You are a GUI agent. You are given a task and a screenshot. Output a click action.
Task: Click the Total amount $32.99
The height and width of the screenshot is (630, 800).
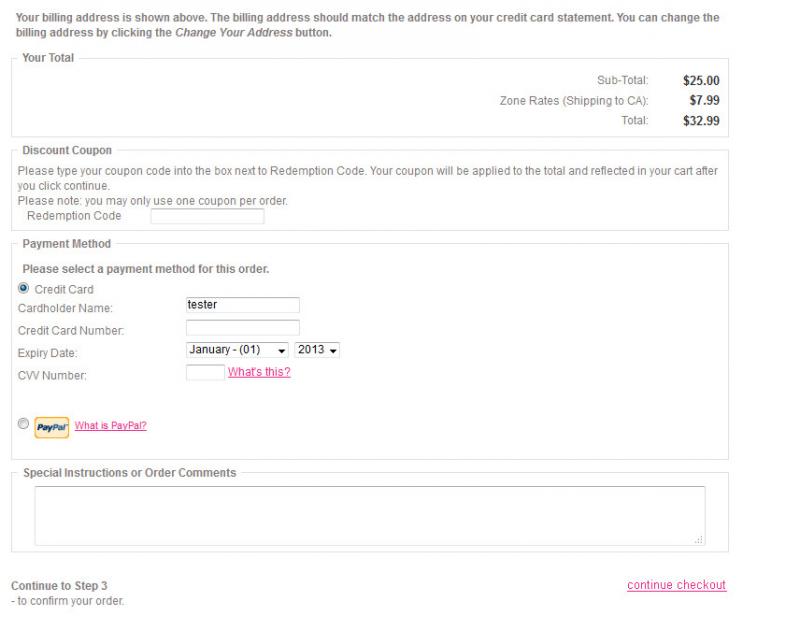coord(701,121)
